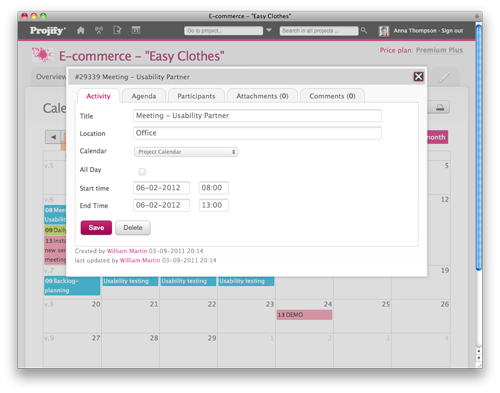Click the Premium Plus price plan link
Image resolution: width=500 pixels, height=393 pixels.
(439, 50)
